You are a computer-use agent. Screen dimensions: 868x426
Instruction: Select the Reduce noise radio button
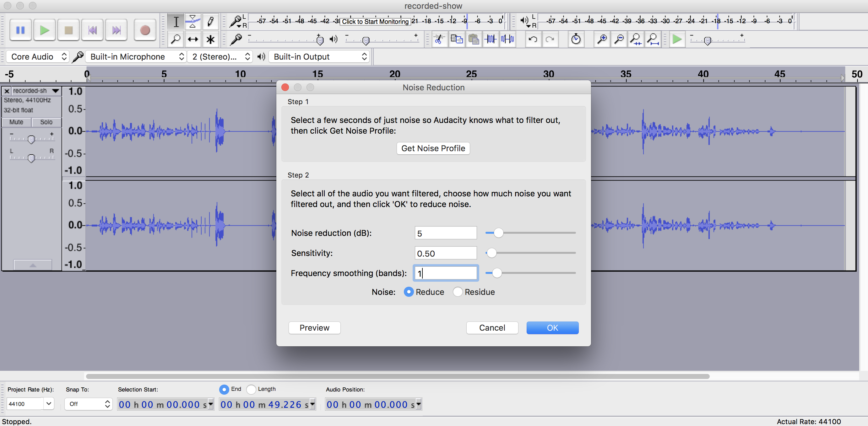[x=408, y=292]
